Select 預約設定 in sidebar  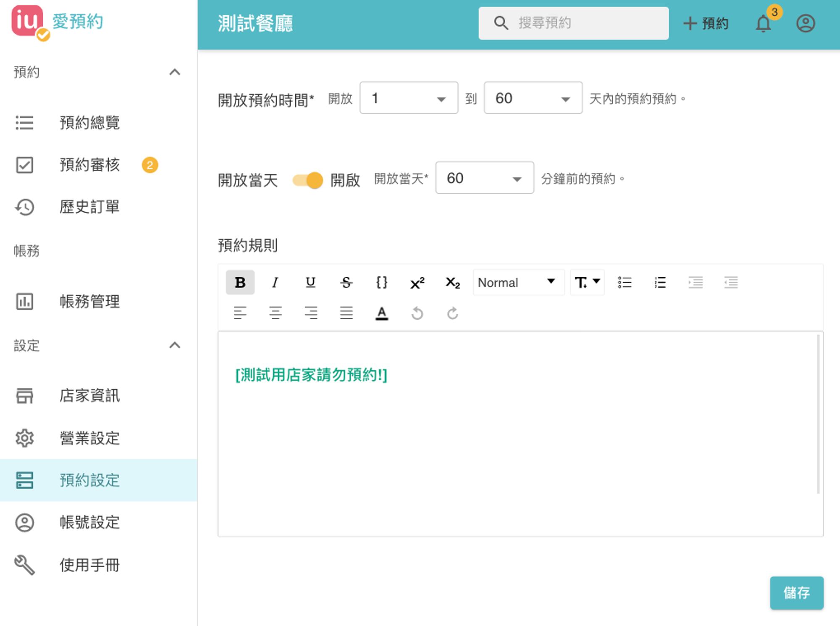[x=98, y=480]
